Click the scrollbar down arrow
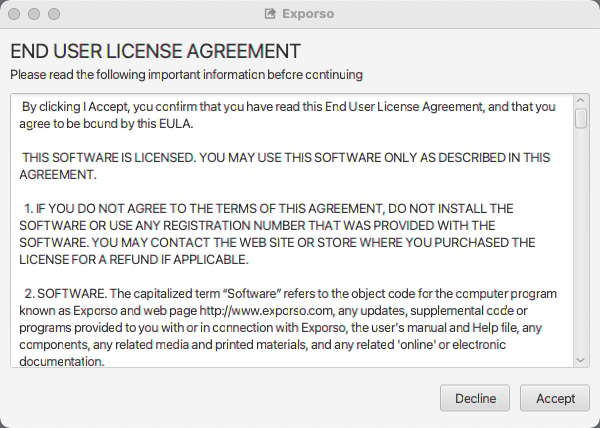This screenshot has height=428, width=600. (x=581, y=360)
